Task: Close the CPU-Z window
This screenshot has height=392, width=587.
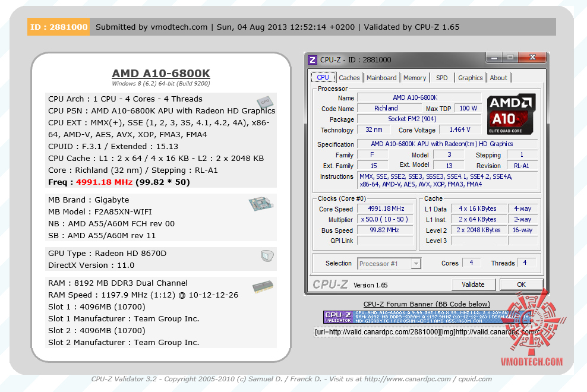Action: click(533, 57)
